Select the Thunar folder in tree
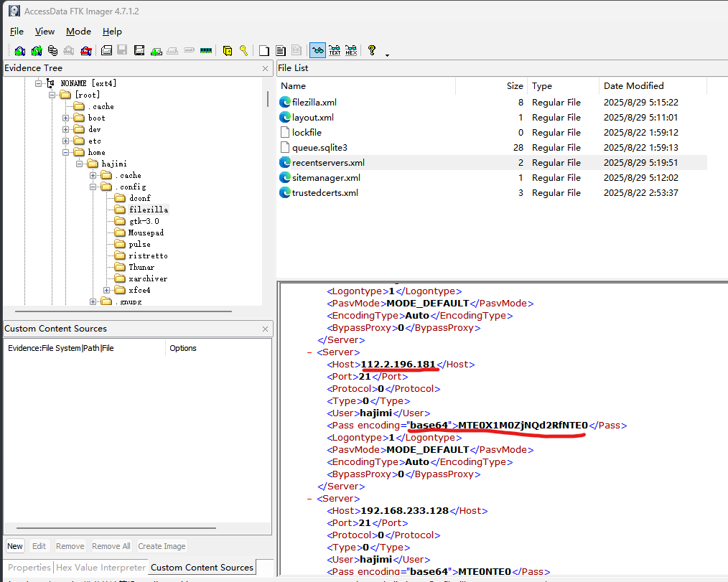728x582 pixels. click(141, 267)
